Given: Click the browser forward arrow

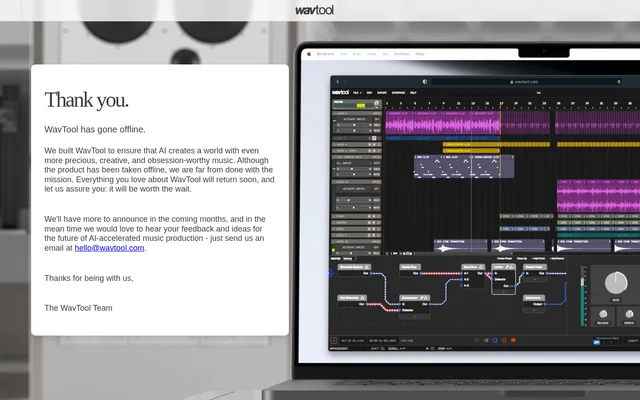Looking at the screenshot, I should [x=345, y=82].
